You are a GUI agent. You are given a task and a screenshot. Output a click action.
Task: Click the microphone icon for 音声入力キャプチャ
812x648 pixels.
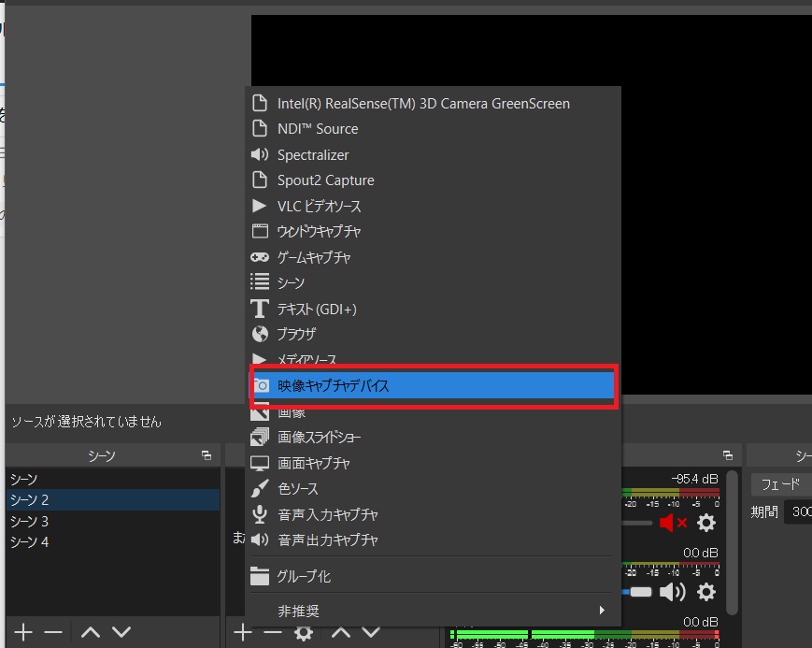coord(260,514)
